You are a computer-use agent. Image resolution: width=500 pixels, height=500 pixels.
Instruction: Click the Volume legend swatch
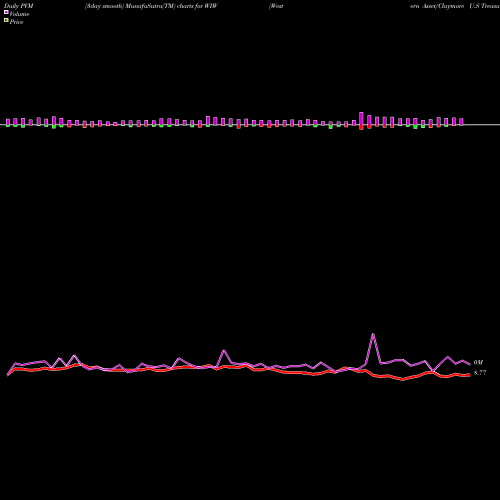tap(6, 12)
